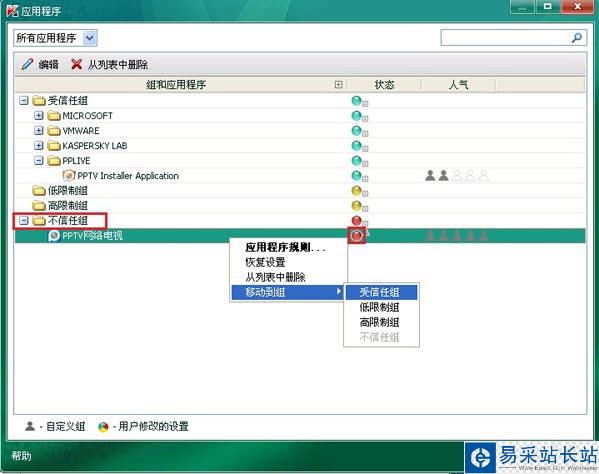Click yellow status icon for 高限制组
The image size is (599, 474).
356,205
